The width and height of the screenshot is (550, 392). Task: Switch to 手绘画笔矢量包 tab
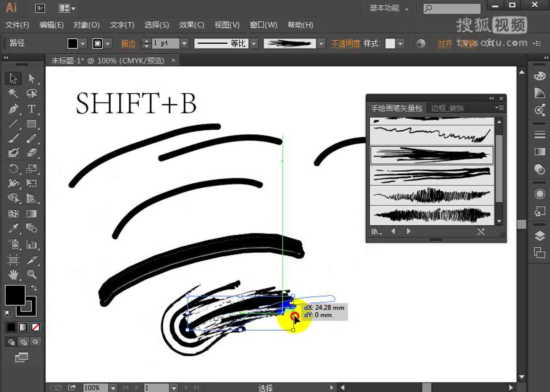tap(397, 108)
